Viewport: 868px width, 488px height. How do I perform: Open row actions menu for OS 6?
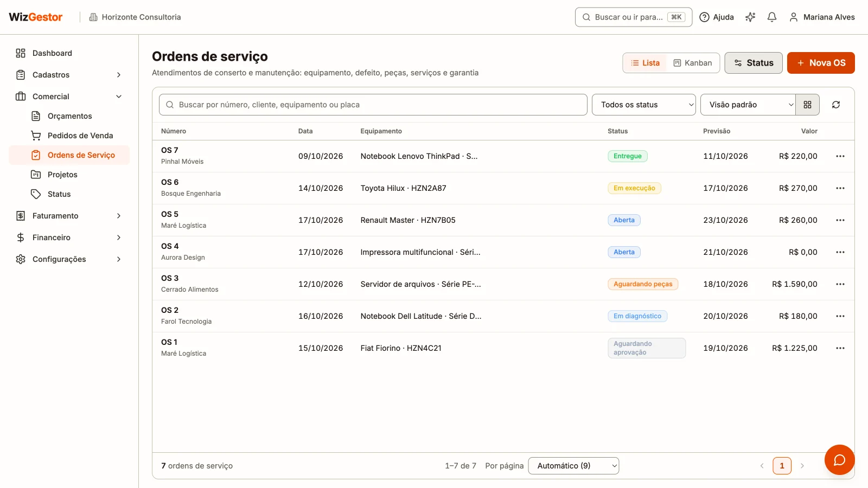840,188
